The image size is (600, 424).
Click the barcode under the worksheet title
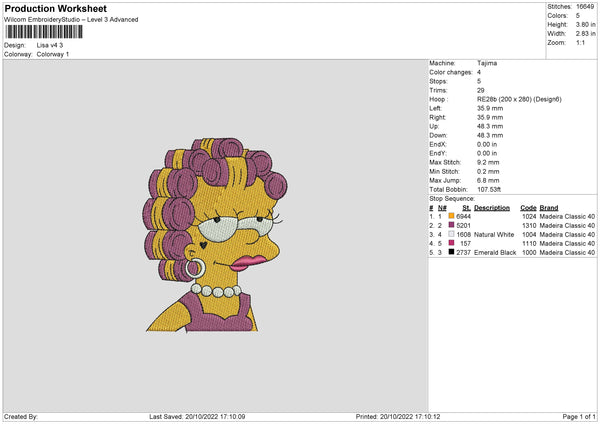click(44, 32)
